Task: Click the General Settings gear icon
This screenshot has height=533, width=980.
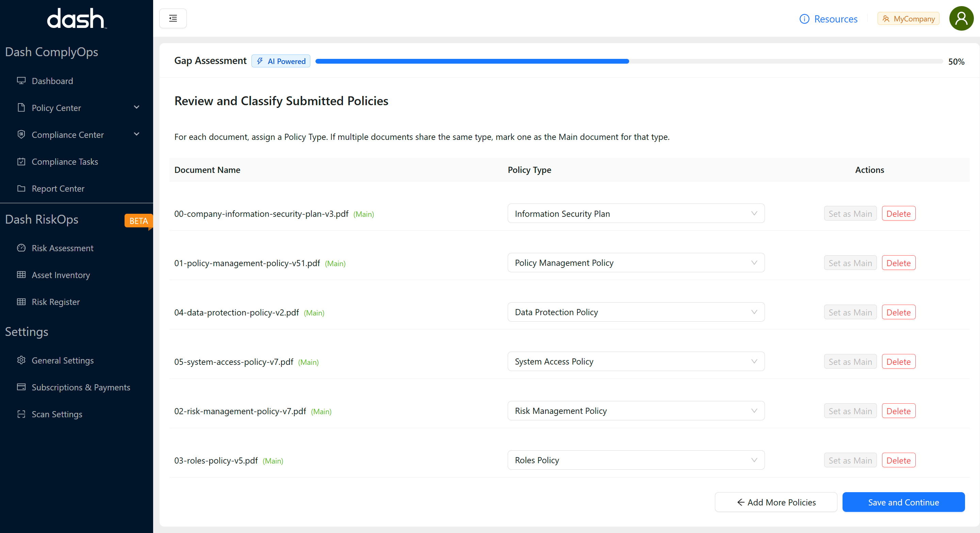Action: pyautogui.click(x=21, y=360)
